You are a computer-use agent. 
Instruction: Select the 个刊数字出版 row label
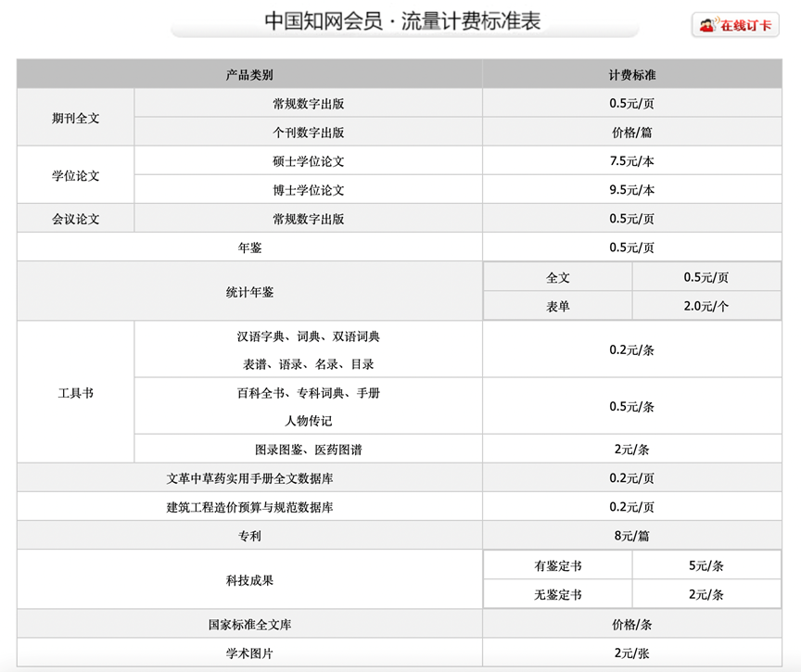(x=308, y=133)
